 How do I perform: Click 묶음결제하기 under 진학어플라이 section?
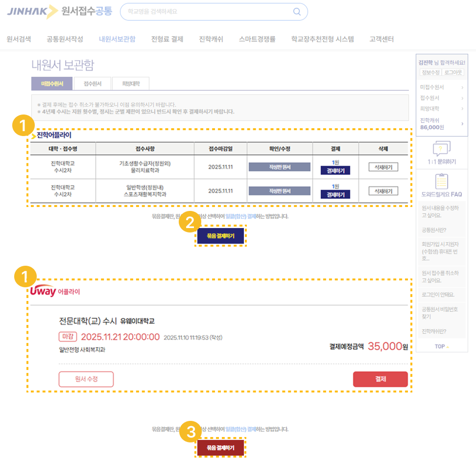click(220, 235)
